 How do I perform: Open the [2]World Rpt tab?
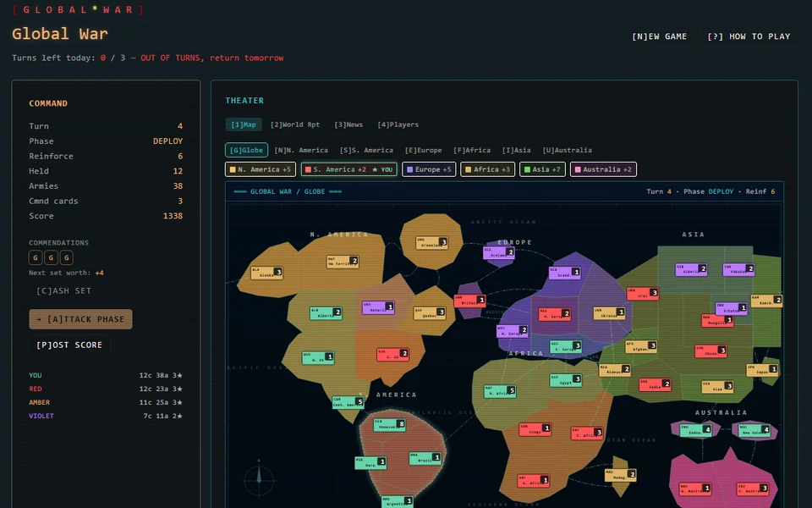[x=294, y=124]
